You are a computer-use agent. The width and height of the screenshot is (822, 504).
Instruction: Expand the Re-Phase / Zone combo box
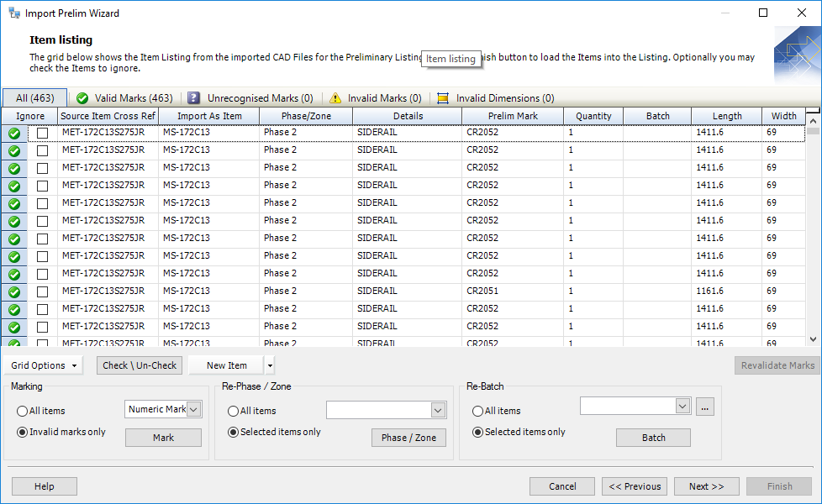[438, 410]
